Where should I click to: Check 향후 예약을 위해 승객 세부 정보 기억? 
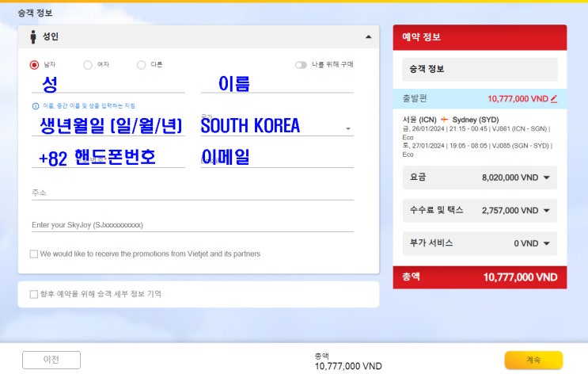coord(34,294)
